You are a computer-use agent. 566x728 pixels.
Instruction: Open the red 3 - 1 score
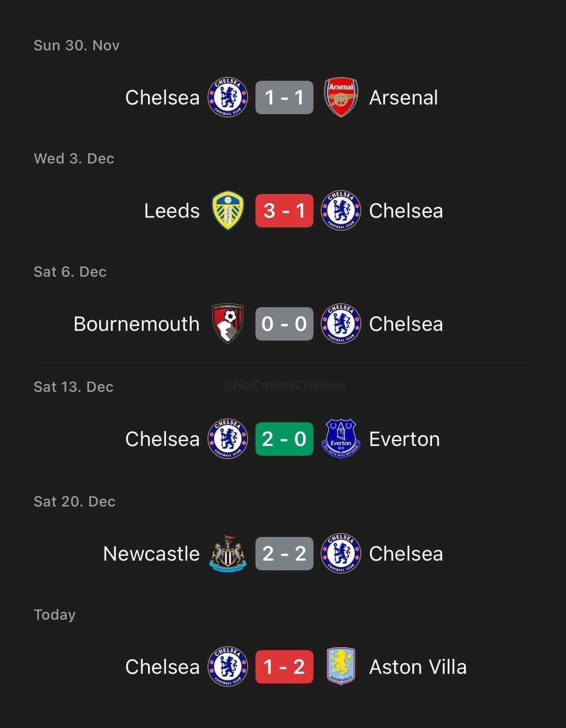[x=284, y=210]
